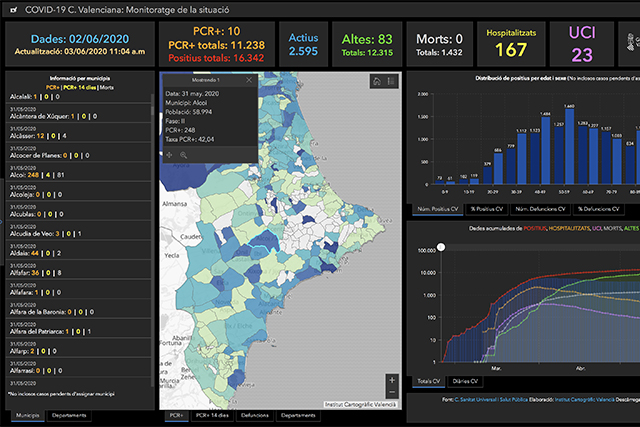Select the Alfara del Patriarca entry

[78, 329]
